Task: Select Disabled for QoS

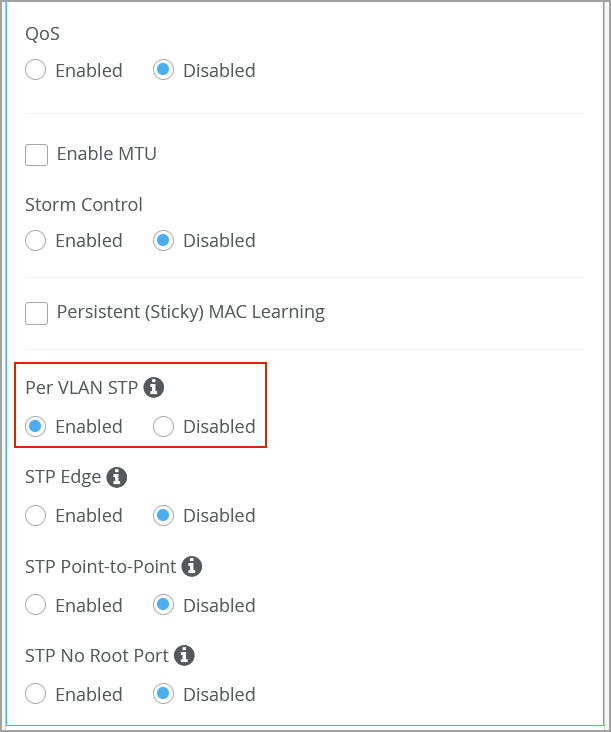Action: tap(164, 70)
